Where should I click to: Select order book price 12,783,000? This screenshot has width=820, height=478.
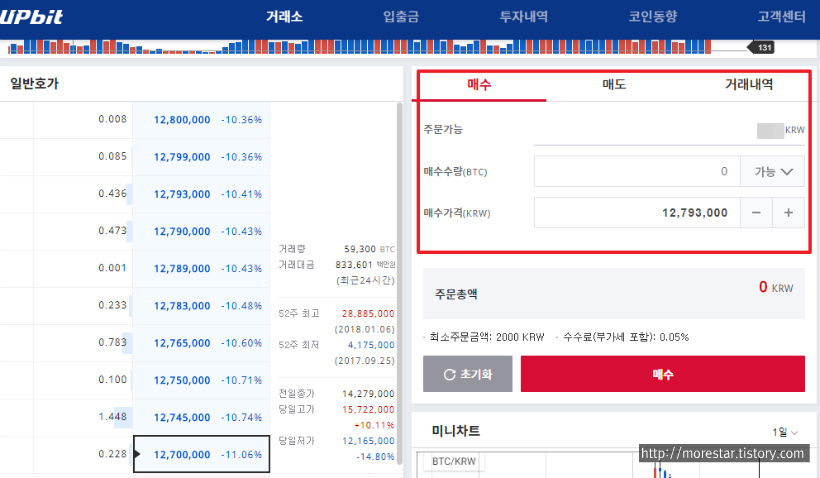click(x=182, y=305)
